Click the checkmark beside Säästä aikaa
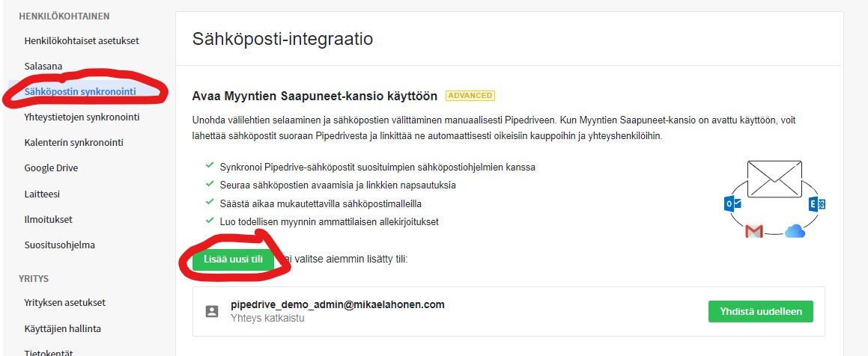Image resolution: width=868 pixels, height=356 pixels. click(x=209, y=203)
